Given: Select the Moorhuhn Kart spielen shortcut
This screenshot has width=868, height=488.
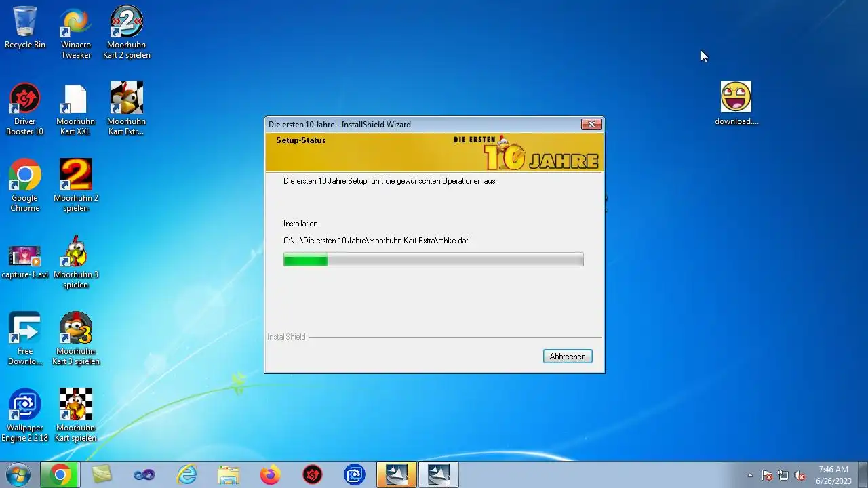Looking at the screenshot, I should pyautogui.click(x=76, y=415).
